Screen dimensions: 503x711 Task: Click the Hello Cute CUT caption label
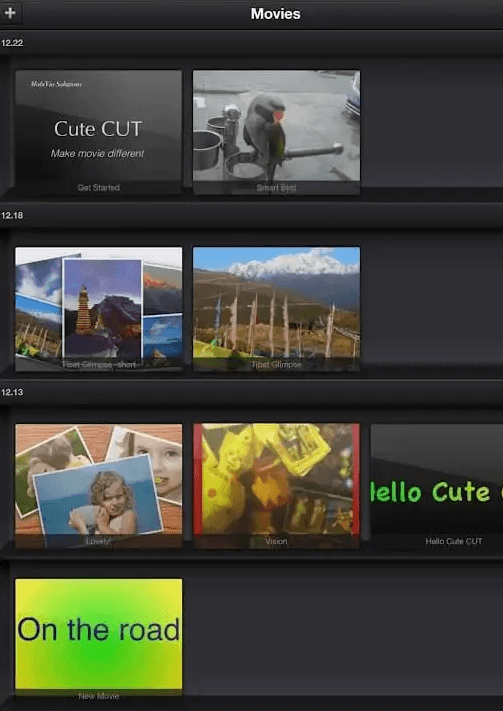[454, 541]
